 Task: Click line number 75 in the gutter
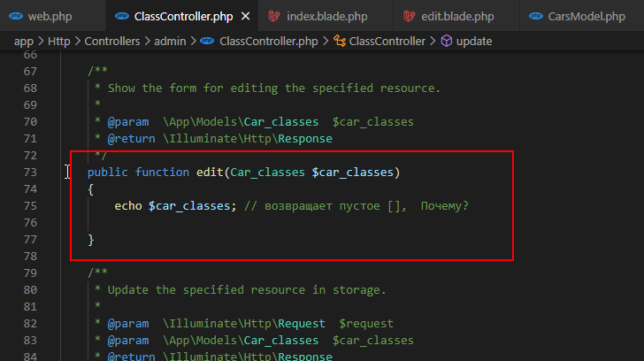[30, 206]
